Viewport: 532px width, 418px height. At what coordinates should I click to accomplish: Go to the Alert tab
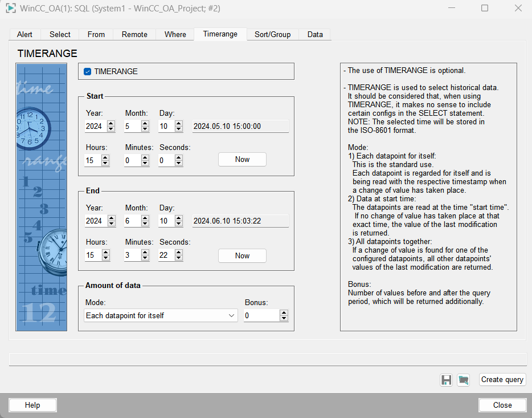(24, 34)
